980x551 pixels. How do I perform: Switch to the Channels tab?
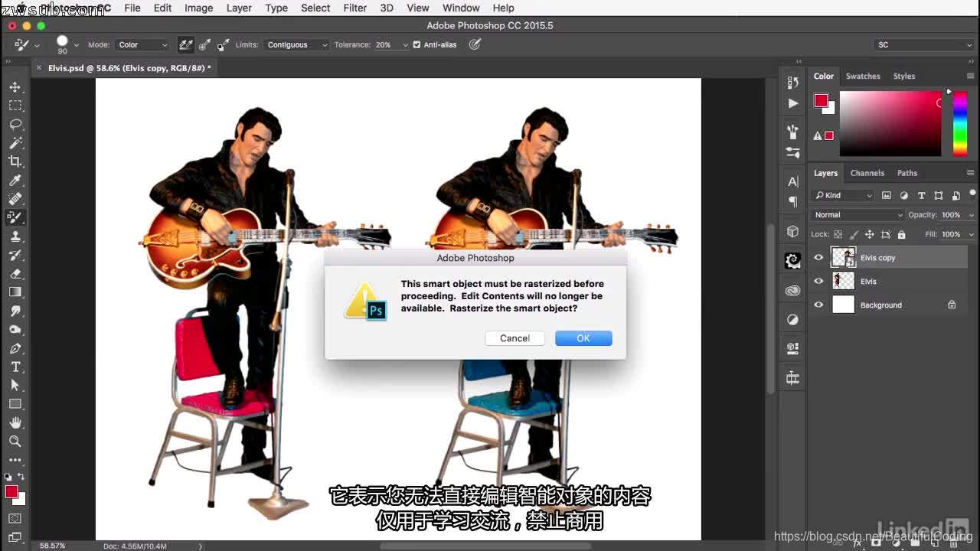pyautogui.click(x=867, y=173)
